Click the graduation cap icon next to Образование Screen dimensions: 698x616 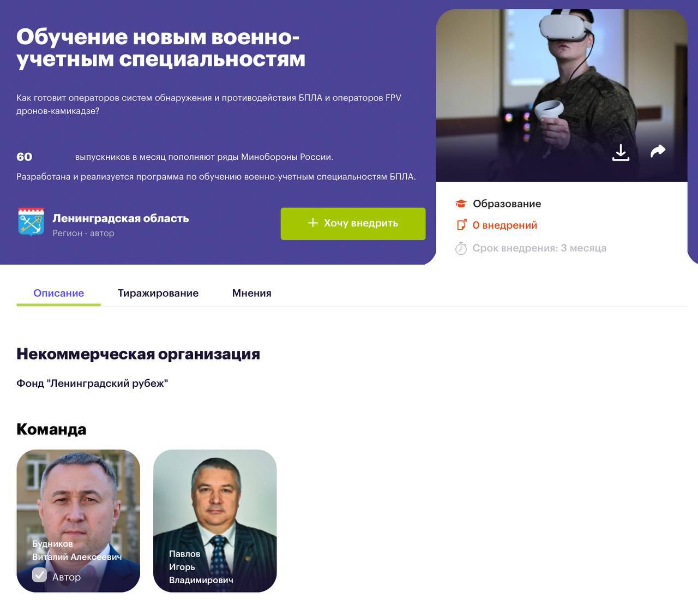(461, 204)
